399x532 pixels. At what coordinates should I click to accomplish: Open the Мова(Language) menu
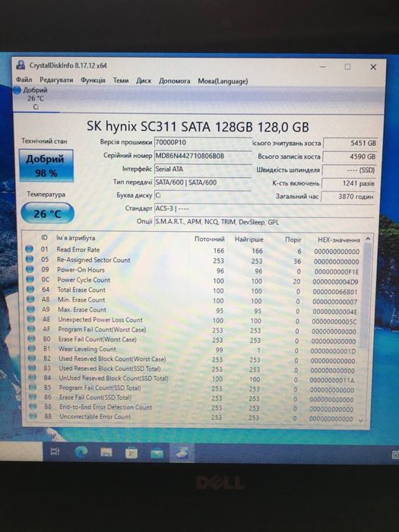click(223, 81)
